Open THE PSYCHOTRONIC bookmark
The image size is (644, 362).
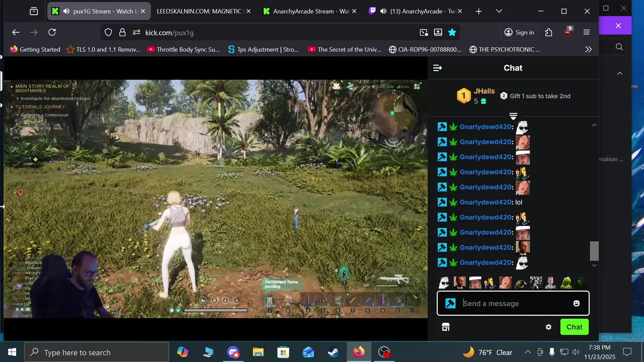[x=505, y=49]
